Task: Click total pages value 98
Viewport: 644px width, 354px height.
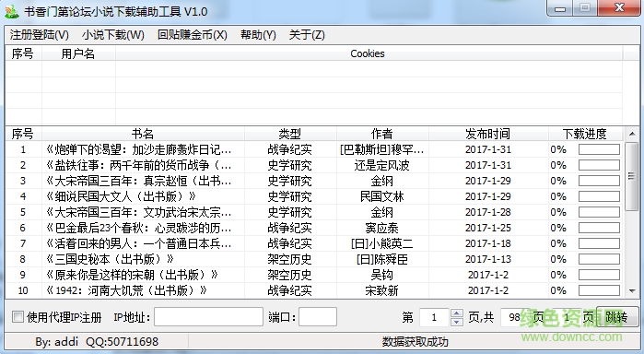Action: (515, 317)
